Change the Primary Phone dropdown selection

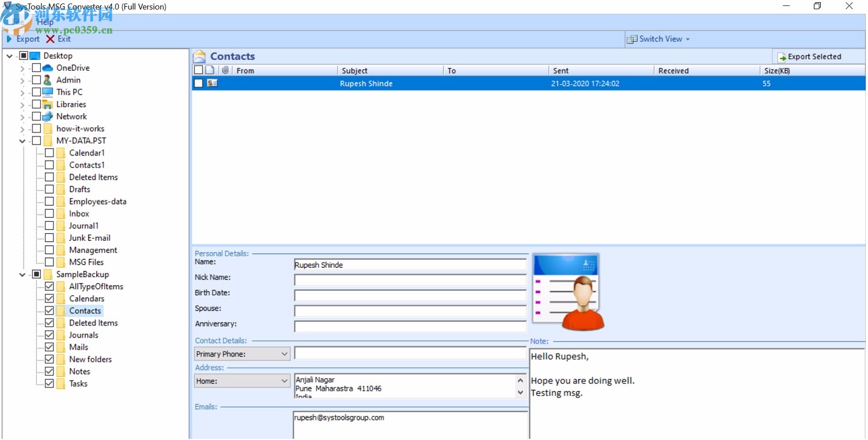[x=284, y=354]
